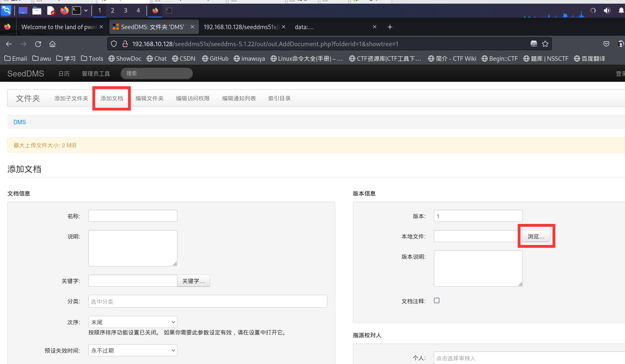Open the Pocket save icon
This screenshot has height=364, width=625.
pos(606,44)
